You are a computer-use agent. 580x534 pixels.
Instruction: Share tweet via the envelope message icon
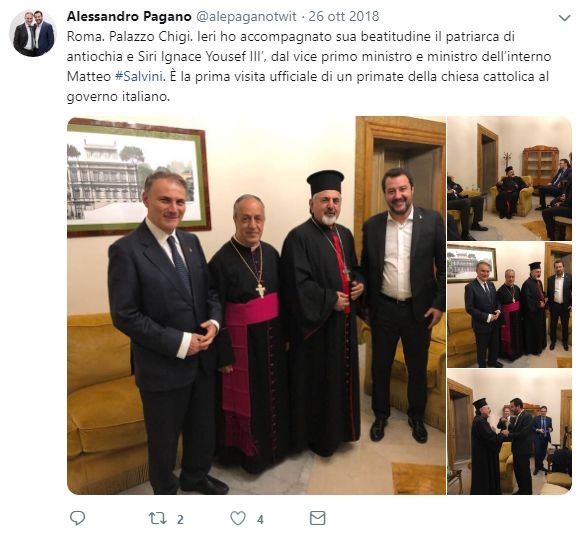click(x=317, y=518)
